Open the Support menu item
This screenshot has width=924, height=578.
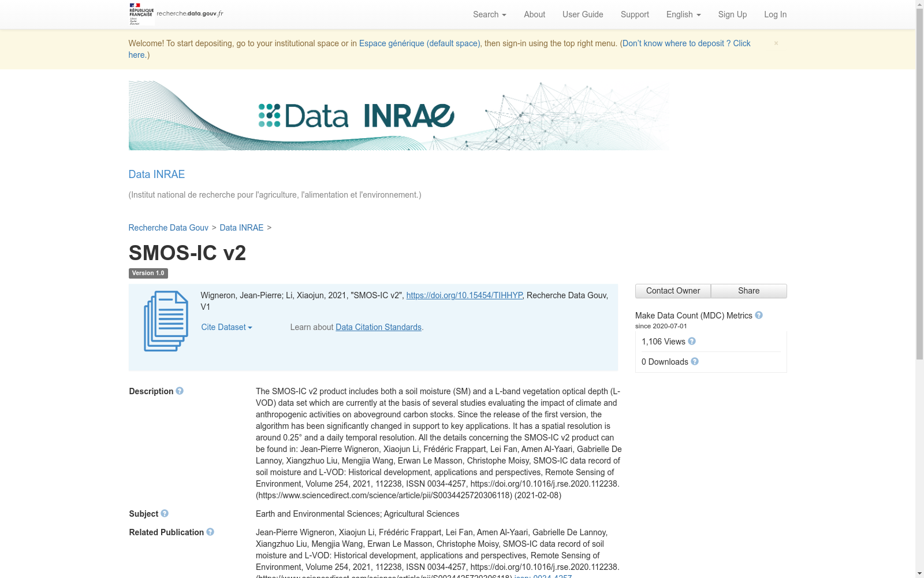click(x=635, y=14)
